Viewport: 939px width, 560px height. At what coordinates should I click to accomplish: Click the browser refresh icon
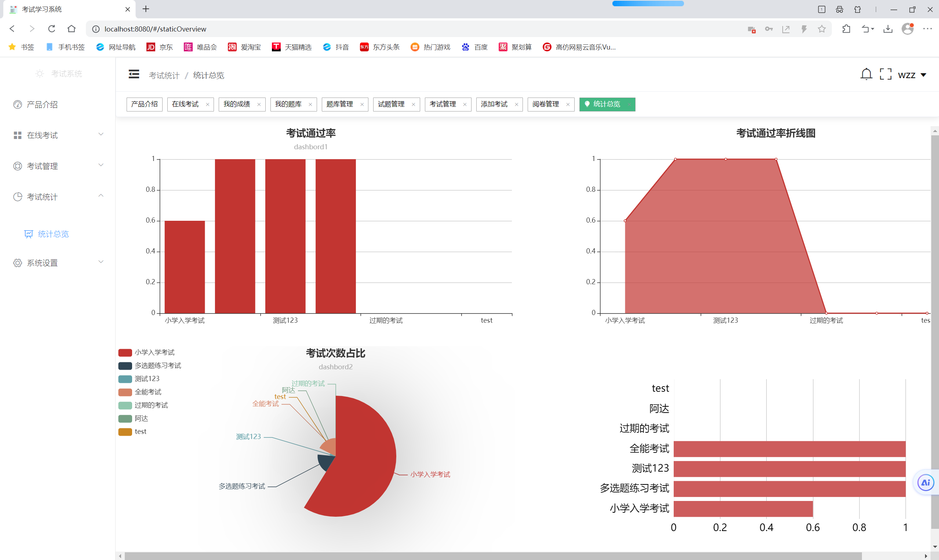tap(52, 29)
